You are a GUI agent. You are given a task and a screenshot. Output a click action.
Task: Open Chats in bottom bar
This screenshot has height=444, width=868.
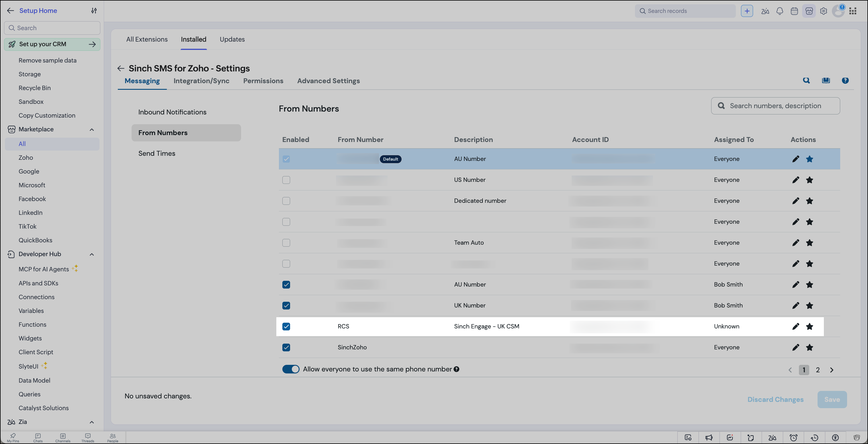(38, 438)
